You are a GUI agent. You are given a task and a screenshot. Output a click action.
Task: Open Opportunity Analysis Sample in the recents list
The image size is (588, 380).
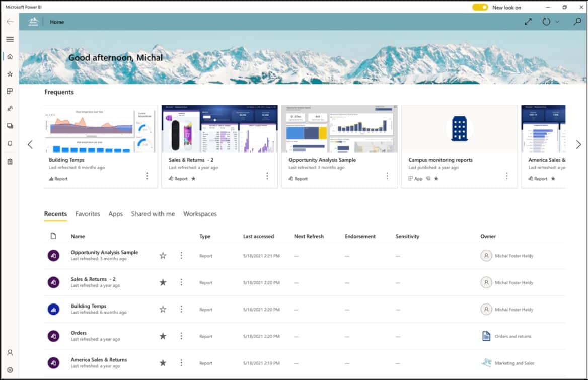point(104,252)
